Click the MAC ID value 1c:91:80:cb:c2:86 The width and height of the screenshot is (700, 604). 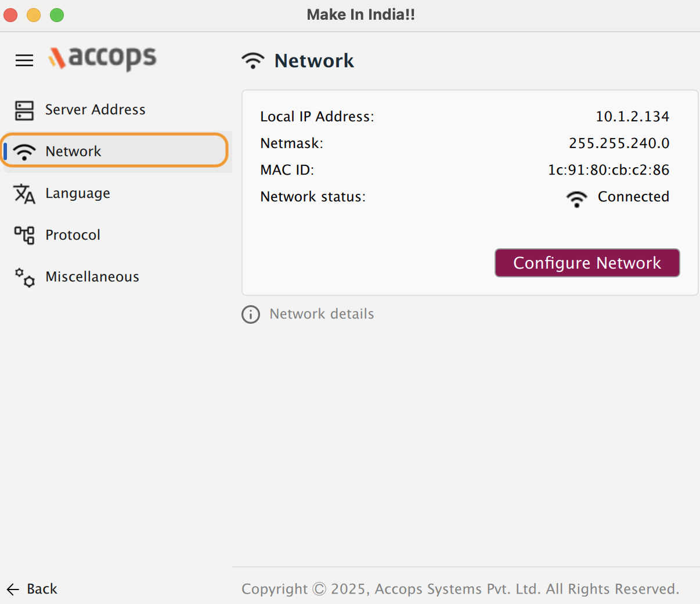pos(608,170)
